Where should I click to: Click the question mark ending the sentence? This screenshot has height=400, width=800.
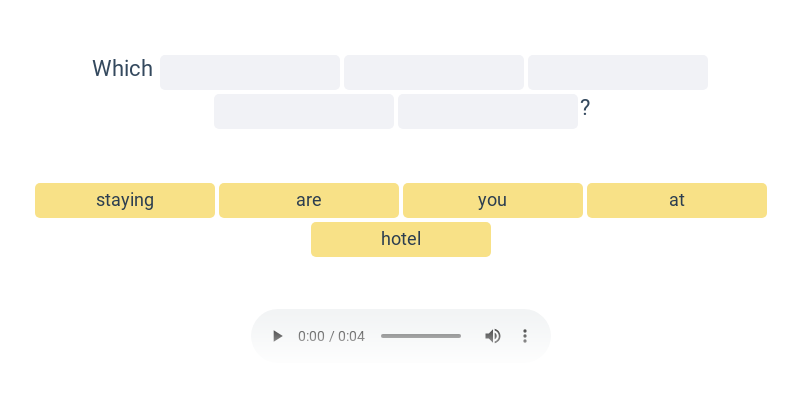tap(585, 108)
